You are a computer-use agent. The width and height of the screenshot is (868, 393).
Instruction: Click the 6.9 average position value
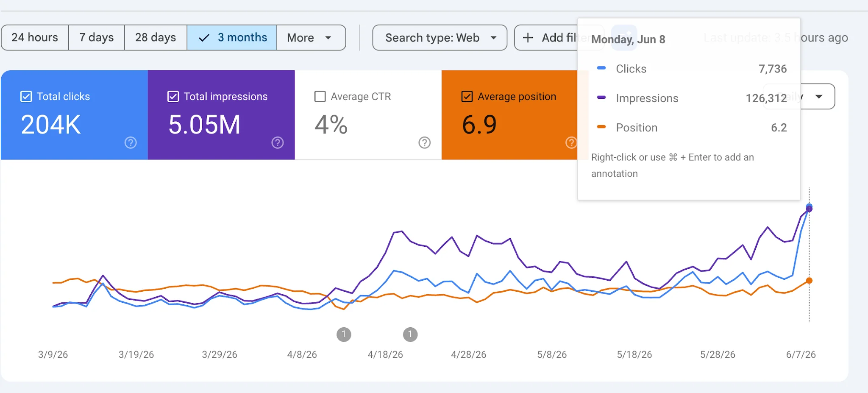[x=479, y=125]
